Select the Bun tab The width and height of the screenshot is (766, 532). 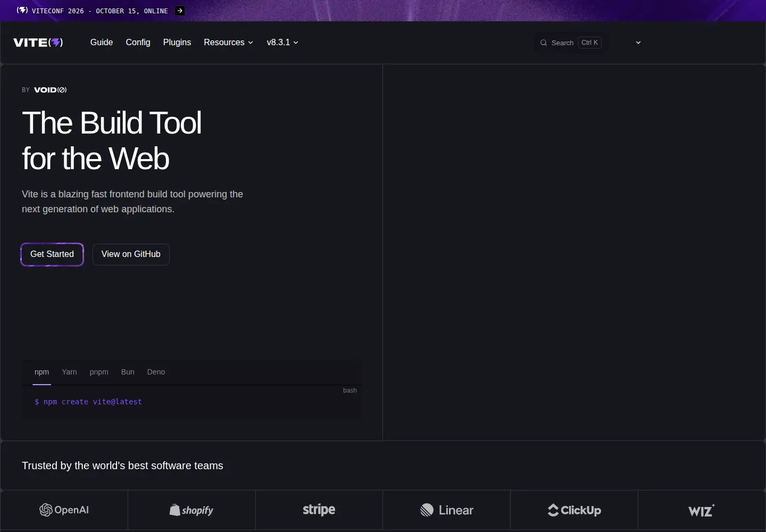128,372
